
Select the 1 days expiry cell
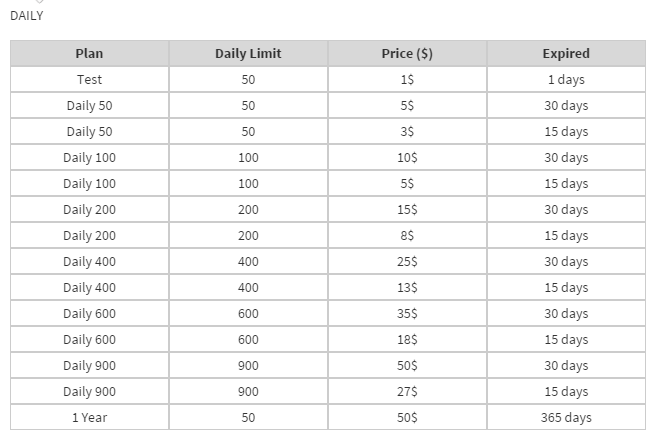click(566, 80)
